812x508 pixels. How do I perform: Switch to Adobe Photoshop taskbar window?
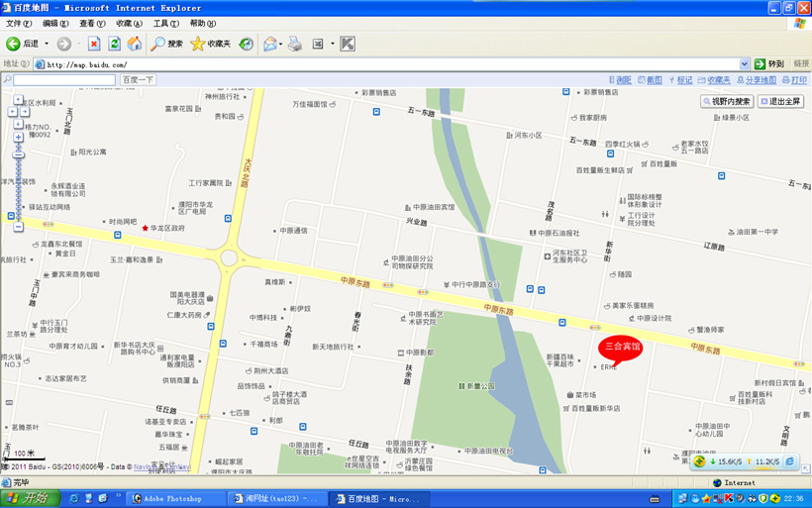coord(175,499)
